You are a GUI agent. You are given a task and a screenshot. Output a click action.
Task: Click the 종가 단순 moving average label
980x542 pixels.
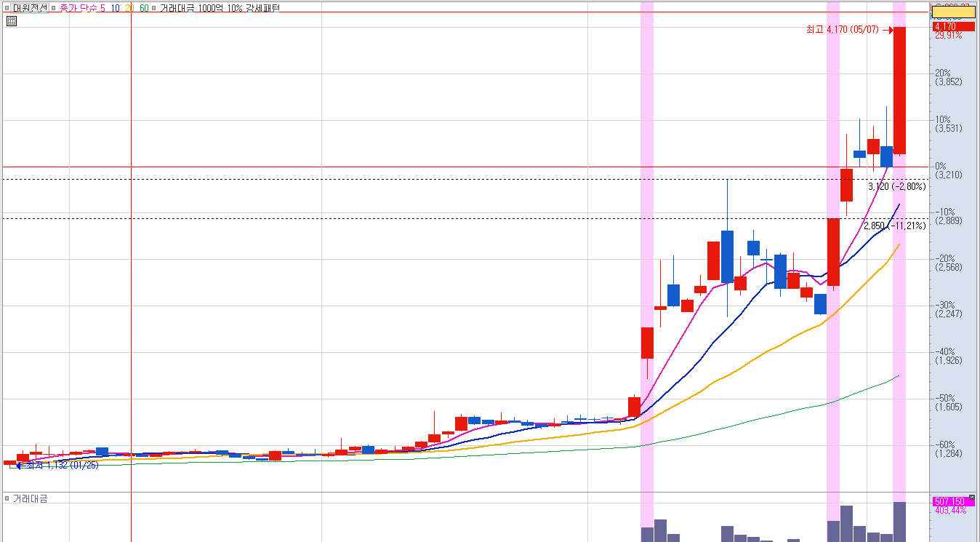click(x=78, y=8)
